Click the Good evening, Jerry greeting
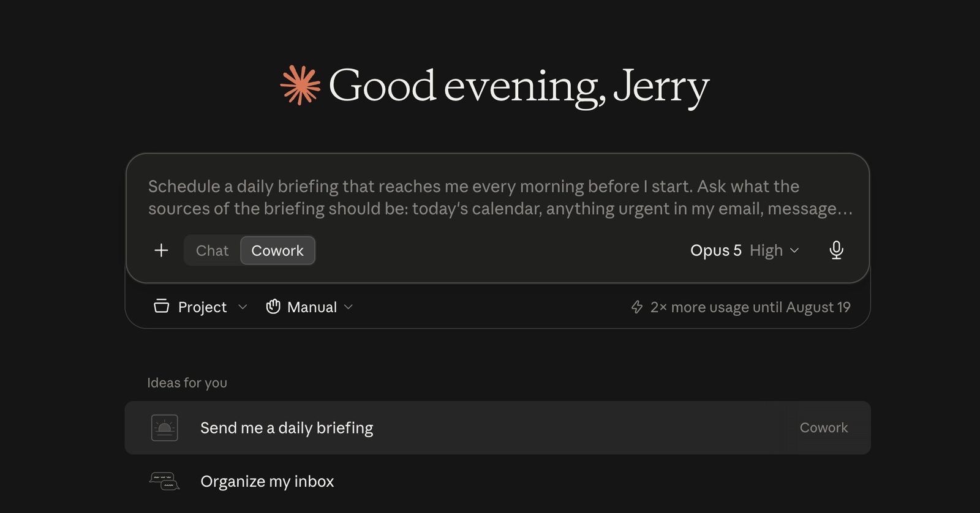Viewport: 980px width, 513px height. coord(519,86)
